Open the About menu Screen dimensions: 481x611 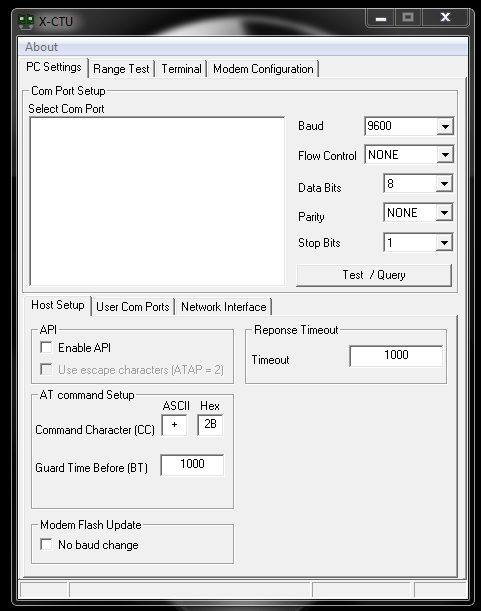(41, 47)
